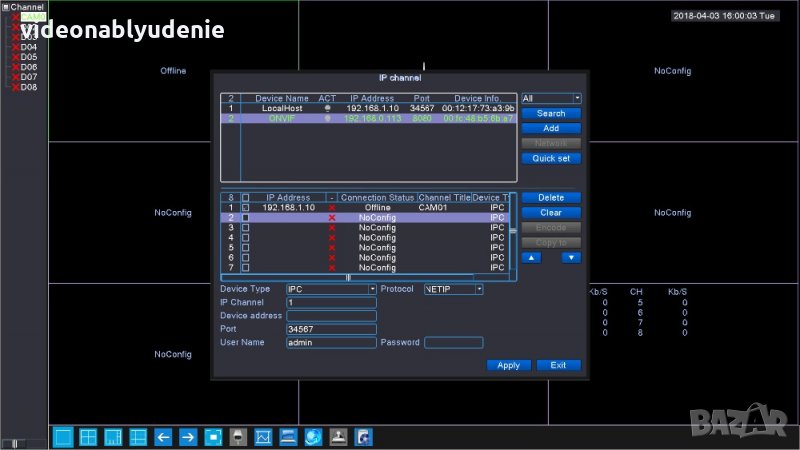Open the Device Type dropdown

[331, 289]
